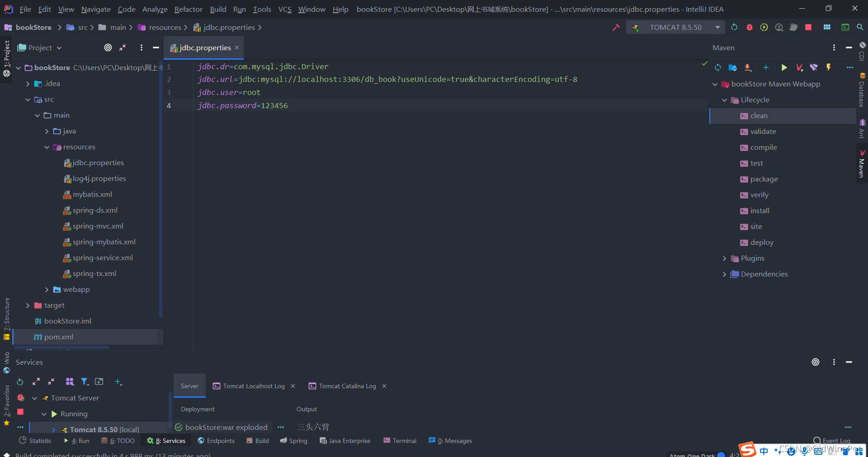Reimport all Maven projects
Viewport: 868px width, 457px height.
point(718,67)
